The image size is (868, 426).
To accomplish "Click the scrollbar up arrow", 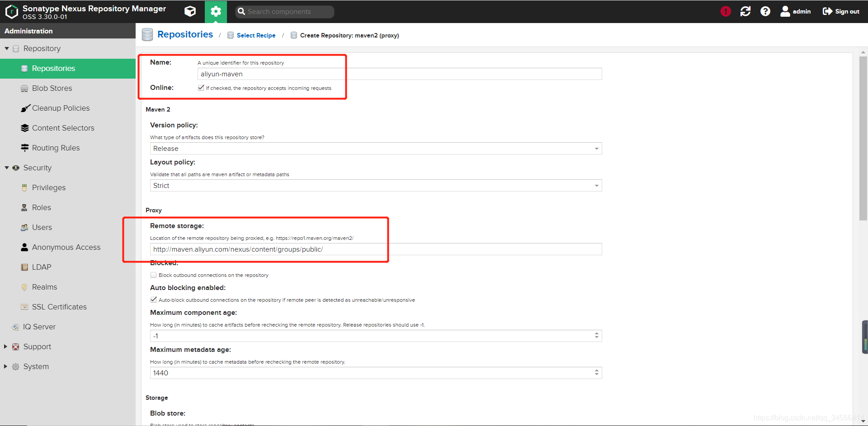I will (863, 52).
